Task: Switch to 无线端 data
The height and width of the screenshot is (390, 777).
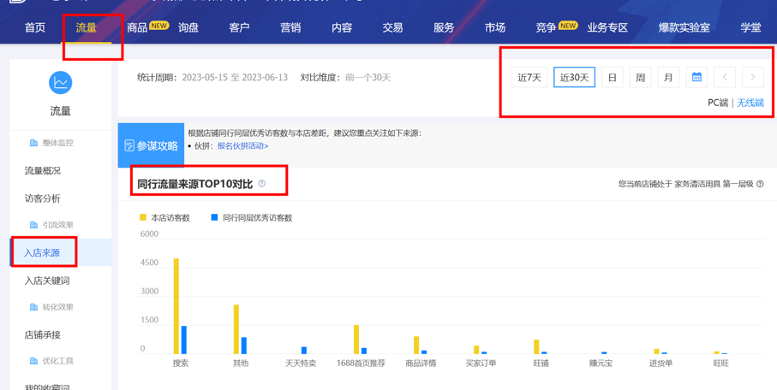Action: (750, 103)
